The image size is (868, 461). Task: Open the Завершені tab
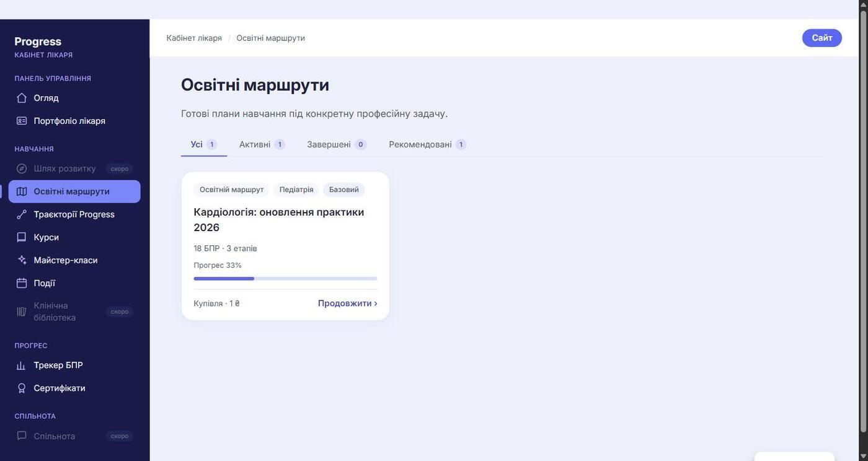point(337,144)
